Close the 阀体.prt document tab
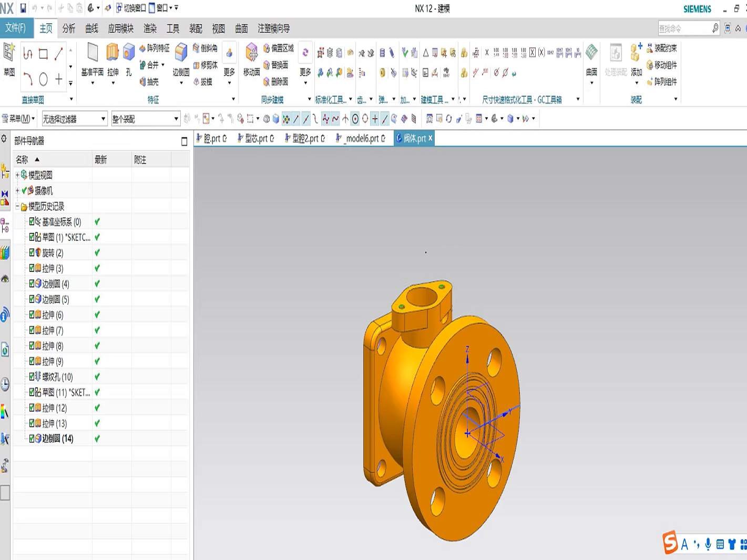Screen dimensions: 747x560 [430, 138]
